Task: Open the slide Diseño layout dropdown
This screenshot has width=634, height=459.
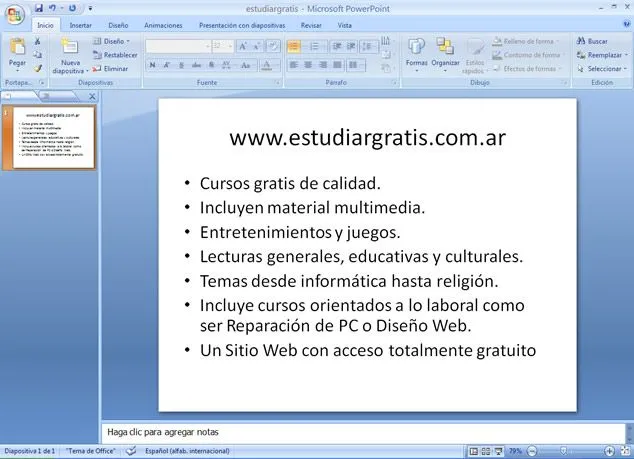Action: point(111,41)
